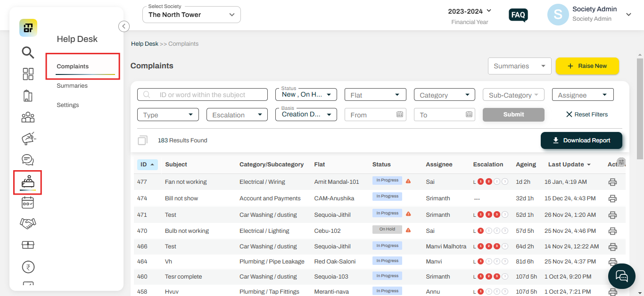Open the Sub-Category filter dropdown
This screenshot has width=644, height=296.
tap(513, 95)
